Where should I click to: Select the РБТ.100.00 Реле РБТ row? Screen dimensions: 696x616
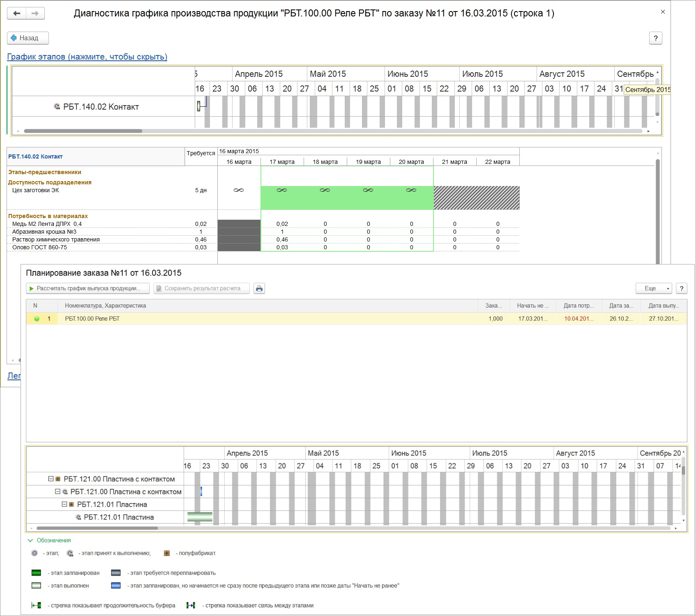click(356, 319)
